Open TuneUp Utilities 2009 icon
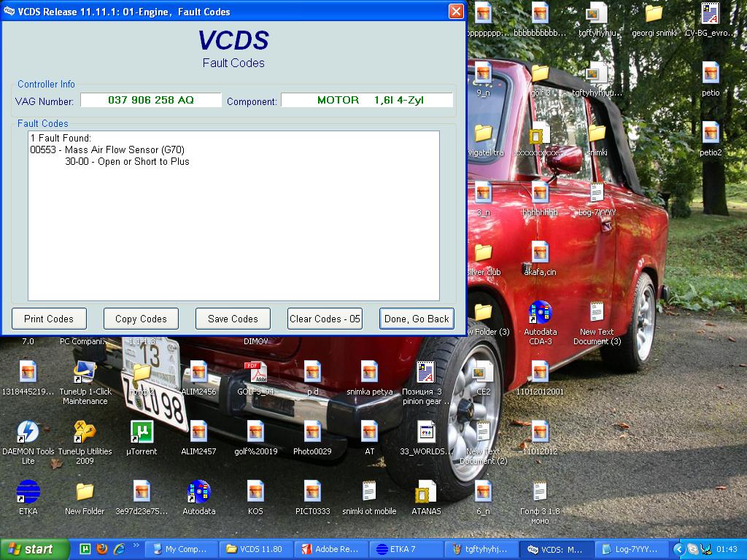 click(85, 432)
